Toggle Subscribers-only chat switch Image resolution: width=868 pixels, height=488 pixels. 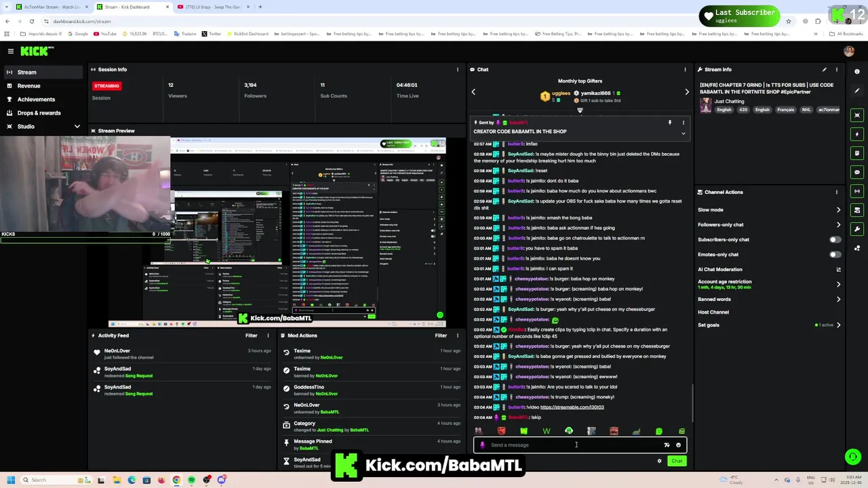click(835, 239)
